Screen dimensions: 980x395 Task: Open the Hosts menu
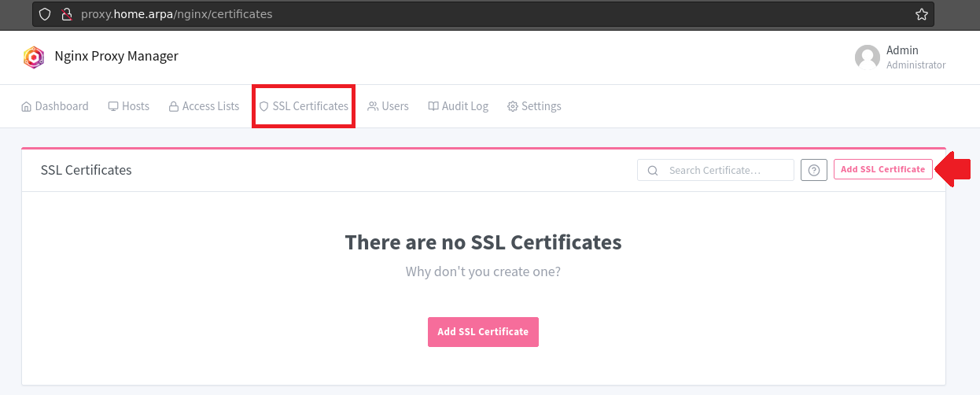pyautogui.click(x=129, y=106)
